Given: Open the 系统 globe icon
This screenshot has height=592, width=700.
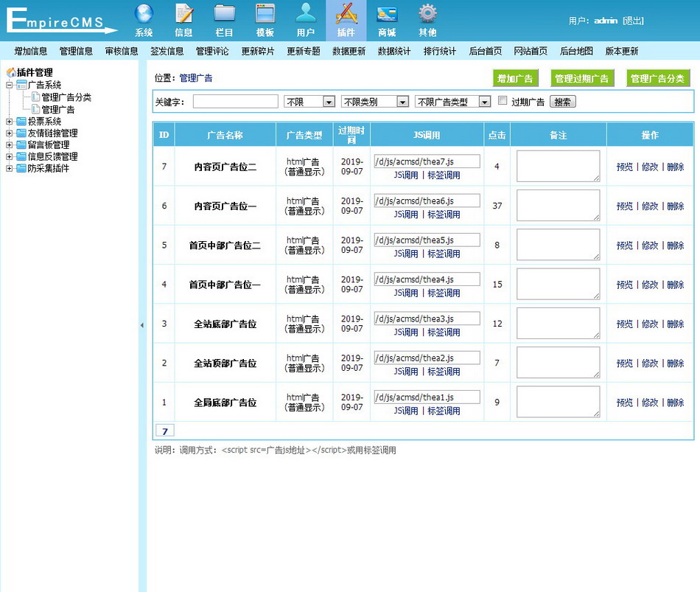Looking at the screenshot, I should [144, 14].
